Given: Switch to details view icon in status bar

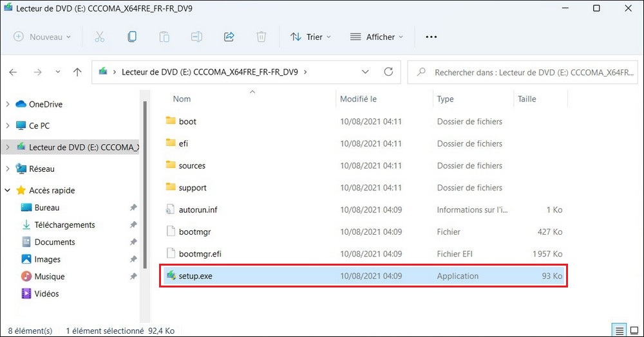Looking at the screenshot, I should [620, 331].
